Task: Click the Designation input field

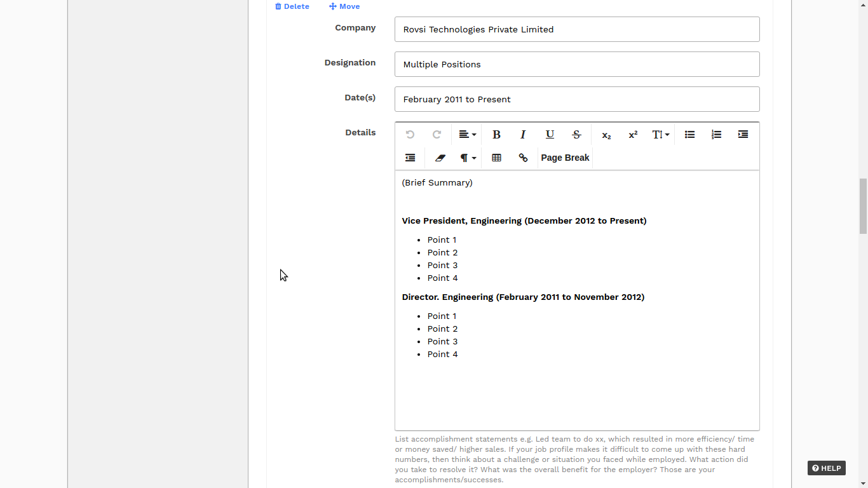Action: (x=577, y=64)
